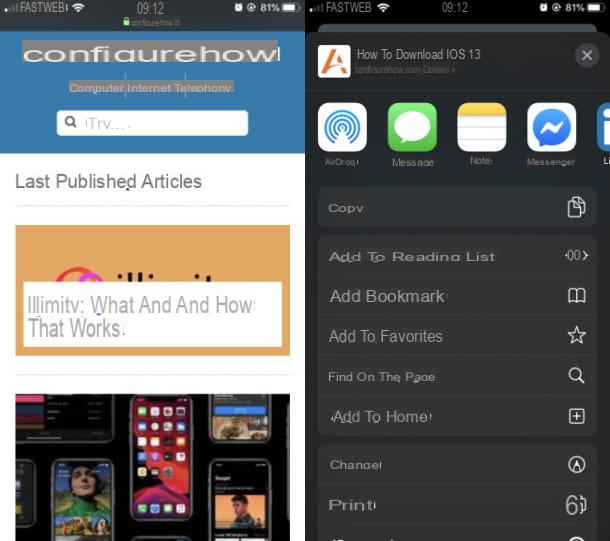This screenshot has height=541, width=610.
Task: Click the Add Bookmark book icon
Action: click(577, 296)
